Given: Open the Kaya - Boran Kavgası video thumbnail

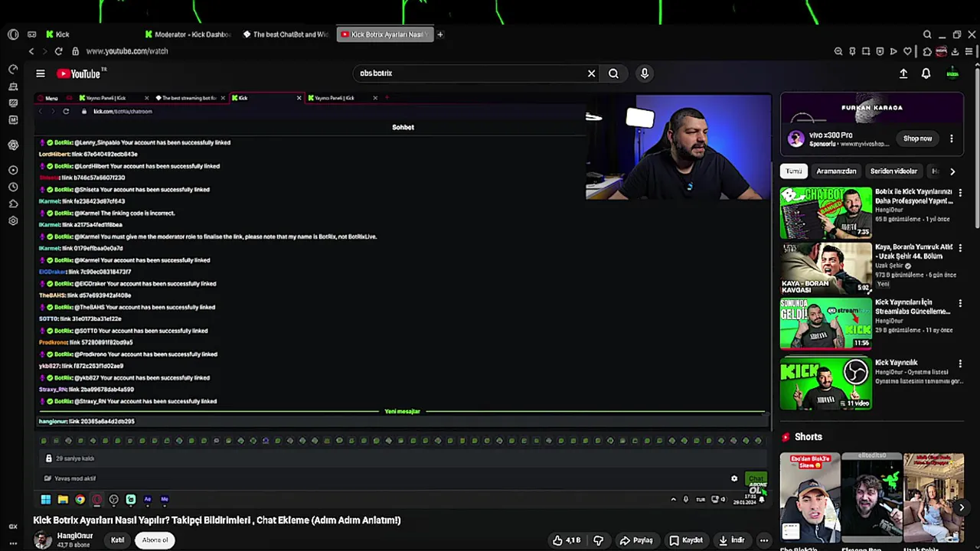Looking at the screenshot, I should [825, 269].
